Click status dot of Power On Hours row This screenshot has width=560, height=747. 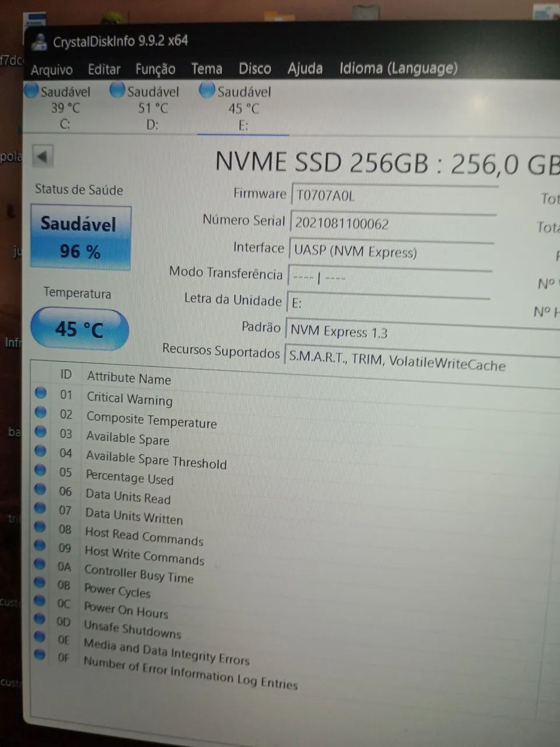pyautogui.click(x=40, y=600)
